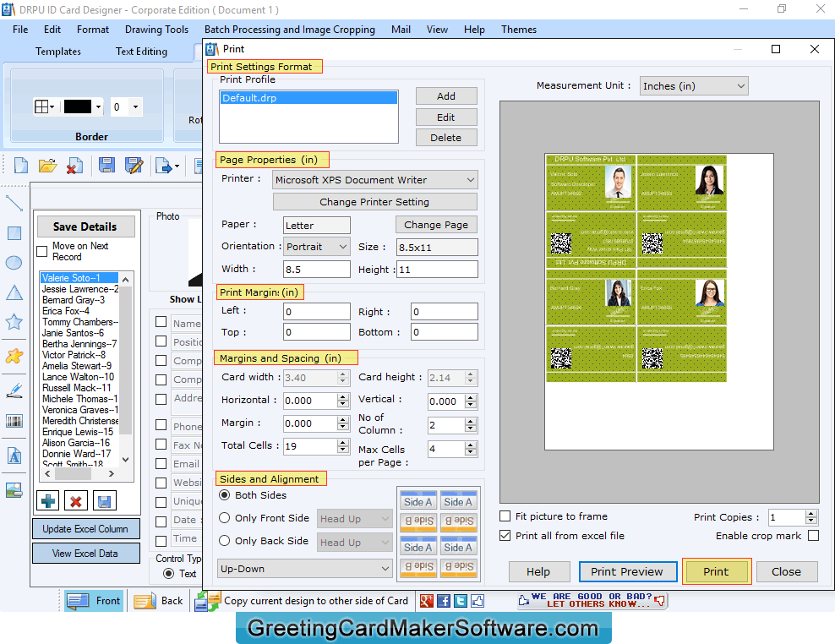Open the Facebook share icon

tap(444, 601)
